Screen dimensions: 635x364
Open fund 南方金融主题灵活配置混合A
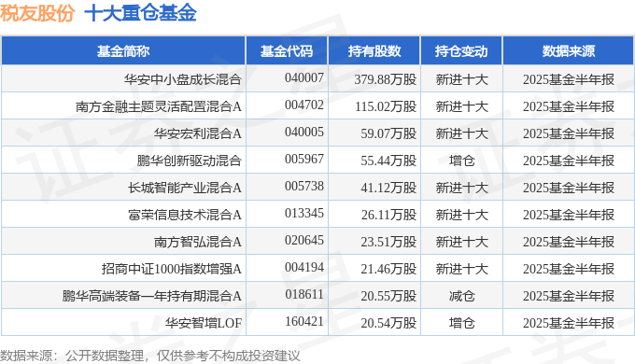[x=159, y=106]
